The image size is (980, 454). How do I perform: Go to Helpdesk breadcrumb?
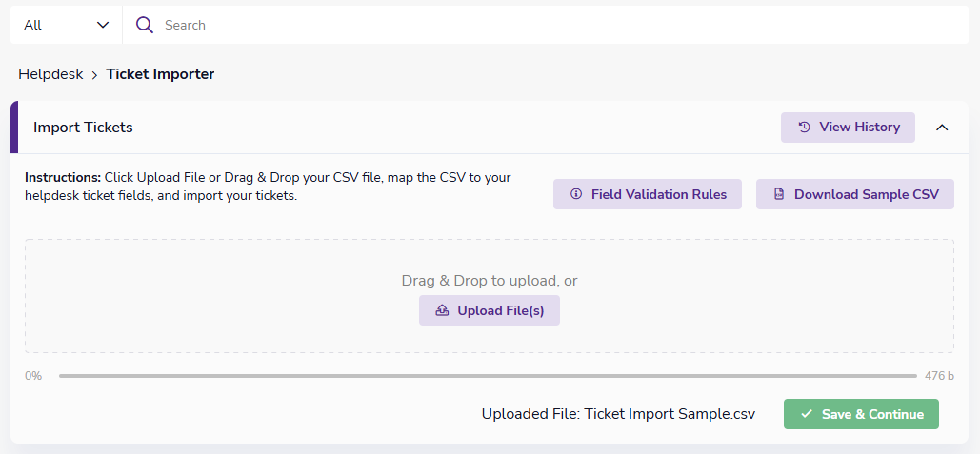tap(50, 74)
